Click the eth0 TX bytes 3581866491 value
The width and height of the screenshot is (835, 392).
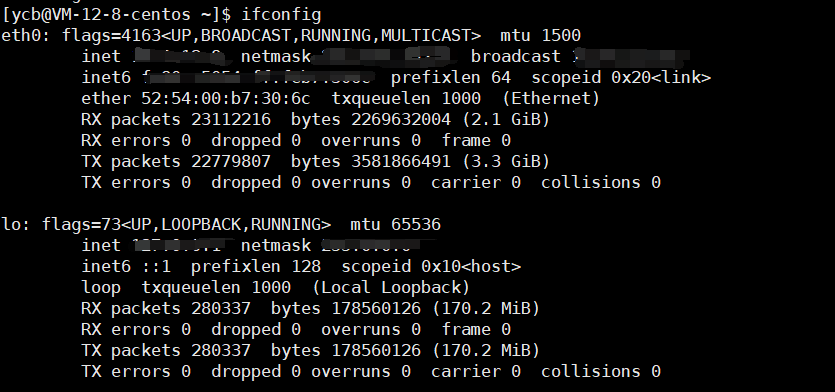click(400, 161)
